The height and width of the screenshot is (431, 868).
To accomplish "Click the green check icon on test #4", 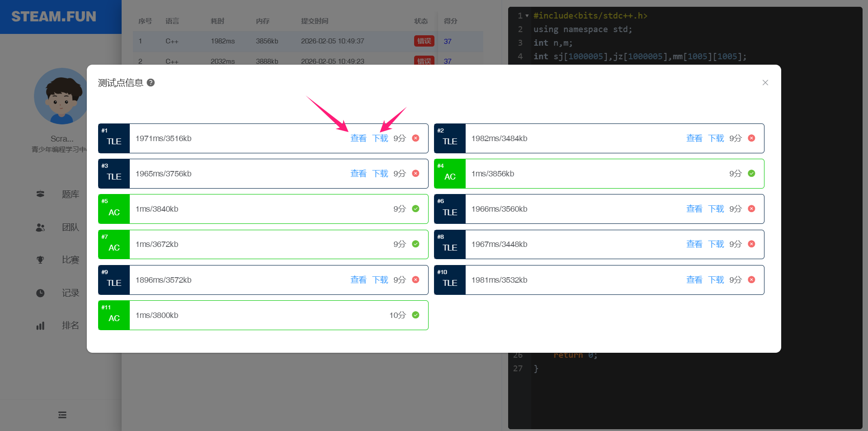I will click(x=752, y=174).
